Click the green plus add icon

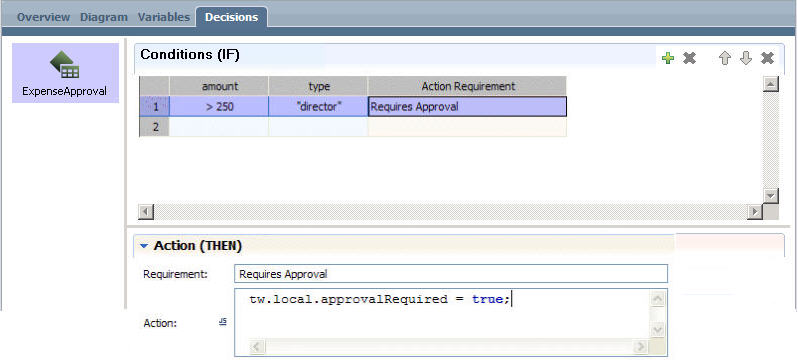[x=668, y=58]
